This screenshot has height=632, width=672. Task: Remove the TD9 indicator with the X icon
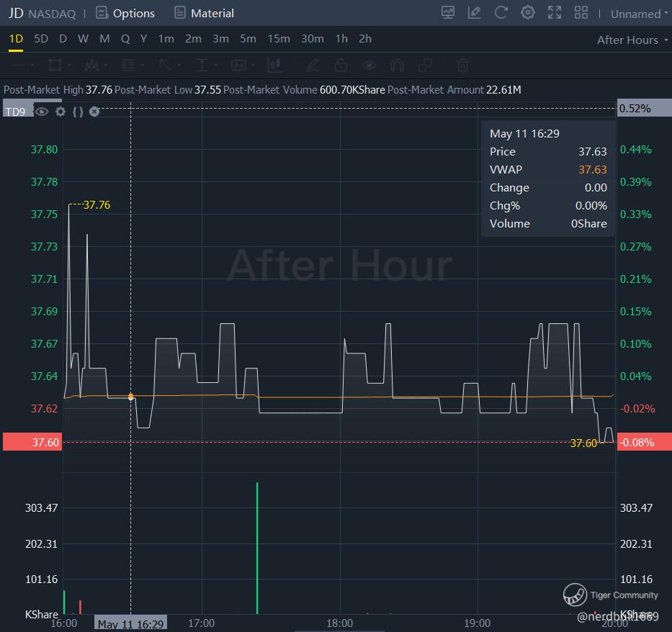click(x=94, y=112)
